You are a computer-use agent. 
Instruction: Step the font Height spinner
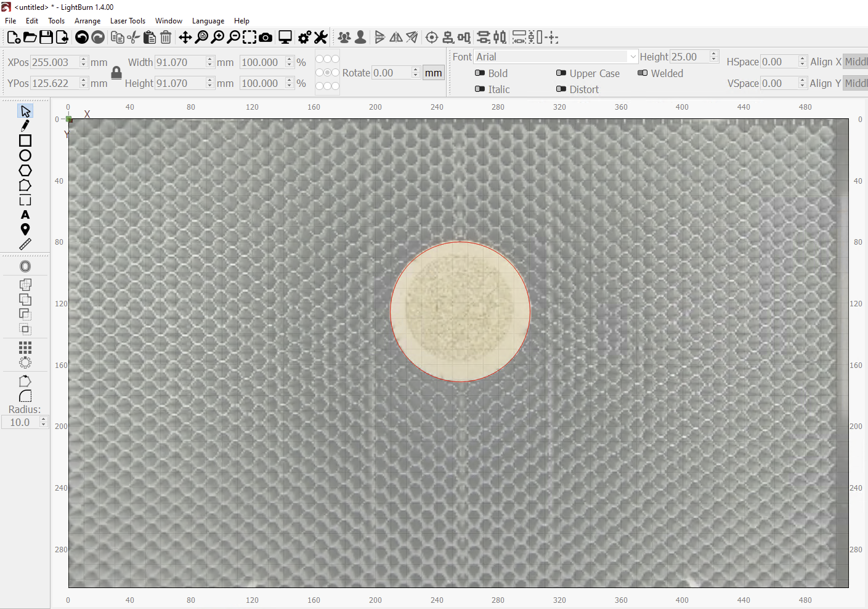(x=714, y=57)
